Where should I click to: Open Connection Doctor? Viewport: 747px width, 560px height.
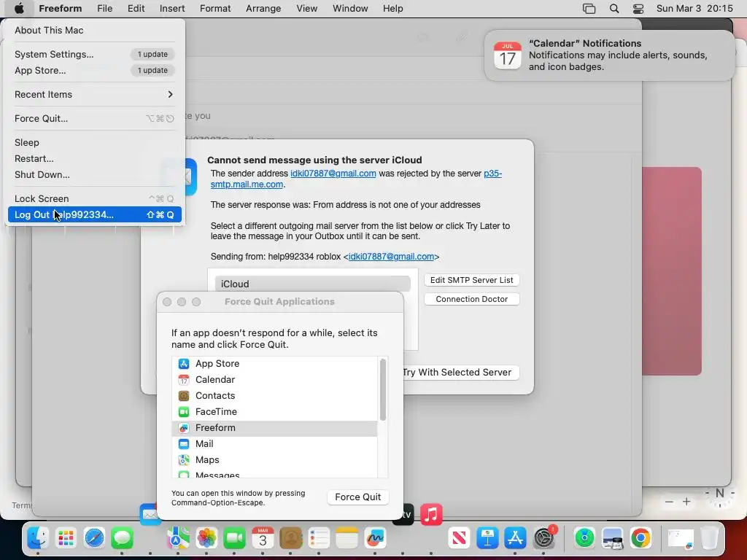point(472,299)
